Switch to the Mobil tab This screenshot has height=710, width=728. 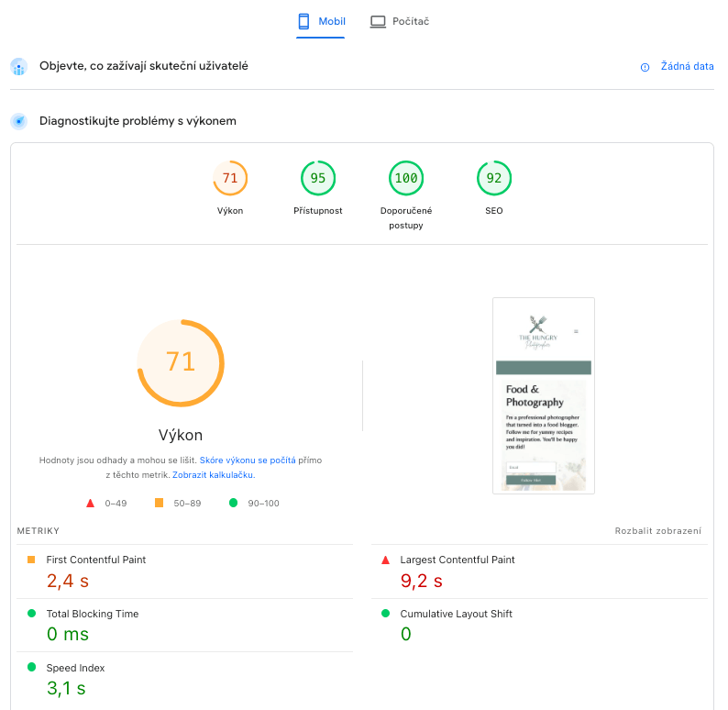[x=321, y=21]
